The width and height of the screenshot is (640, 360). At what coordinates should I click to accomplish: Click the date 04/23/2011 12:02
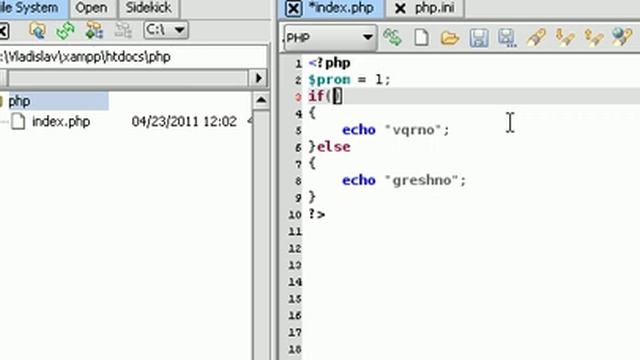[184, 122]
